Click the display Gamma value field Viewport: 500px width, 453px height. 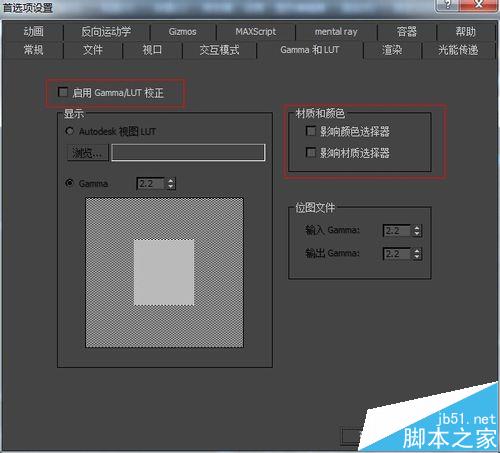coord(151,184)
